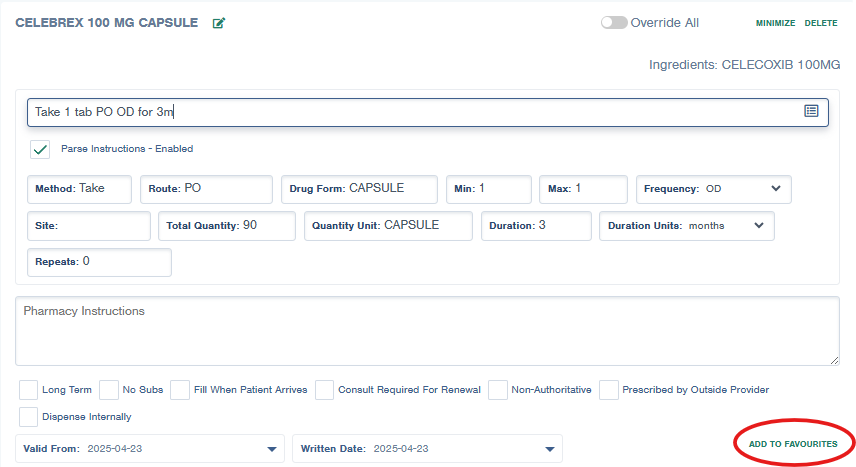The height and width of the screenshot is (467, 856).
Task: Click the prescription instructions text box
Action: tap(410, 112)
